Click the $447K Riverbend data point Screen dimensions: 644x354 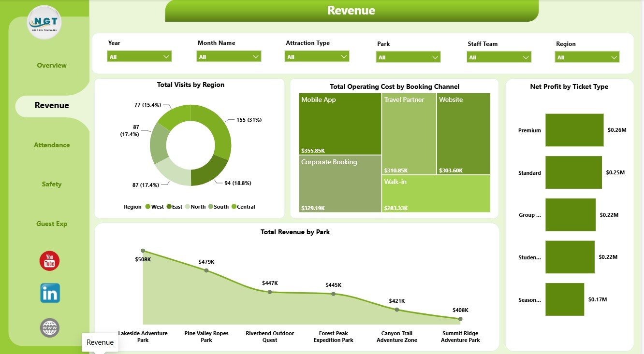pos(270,292)
